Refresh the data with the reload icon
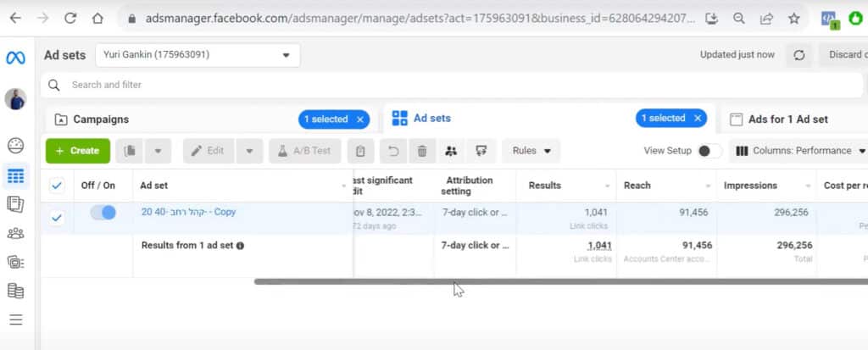Viewport: 868px width, 350px height. (798, 55)
